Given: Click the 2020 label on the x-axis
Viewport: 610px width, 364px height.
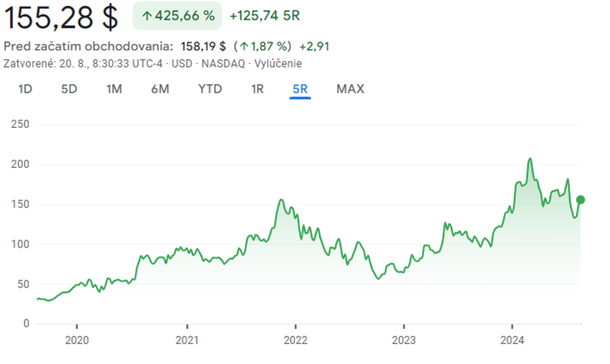Looking at the screenshot, I should point(77,340).
